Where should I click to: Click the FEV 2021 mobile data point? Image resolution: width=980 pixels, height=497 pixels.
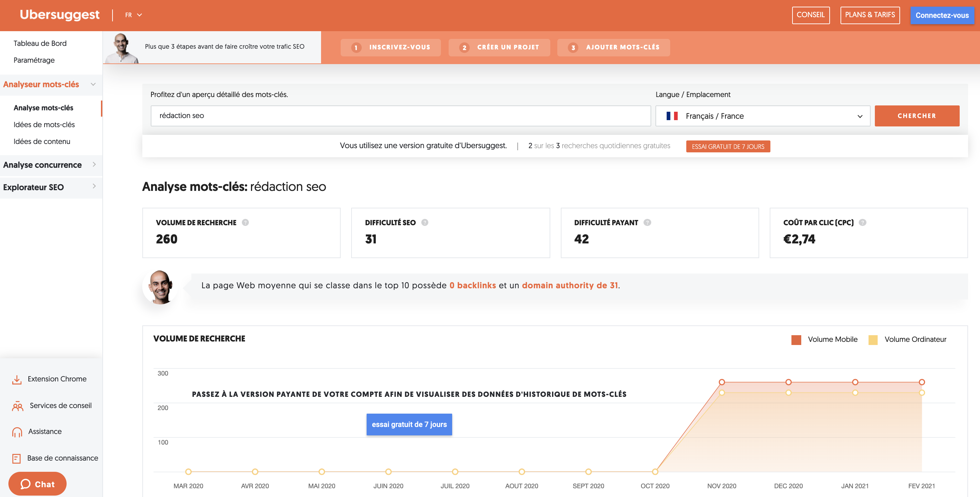coord(922,382)
